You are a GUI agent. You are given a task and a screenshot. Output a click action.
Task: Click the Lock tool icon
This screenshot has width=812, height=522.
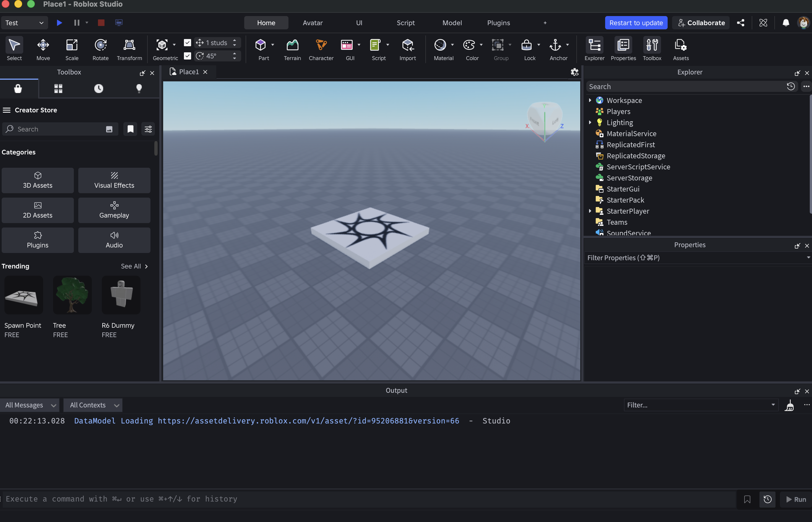tap(527, 45)
